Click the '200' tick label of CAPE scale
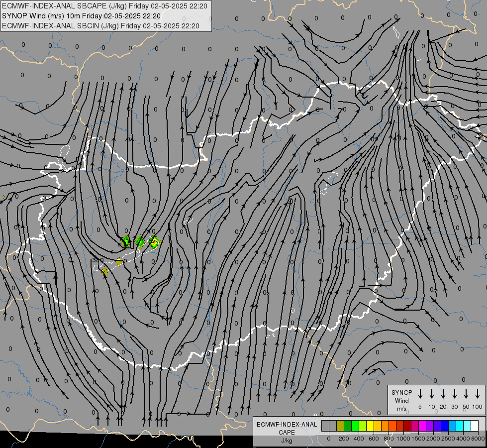This screenshot has height=448, width=487. (344, 439)
